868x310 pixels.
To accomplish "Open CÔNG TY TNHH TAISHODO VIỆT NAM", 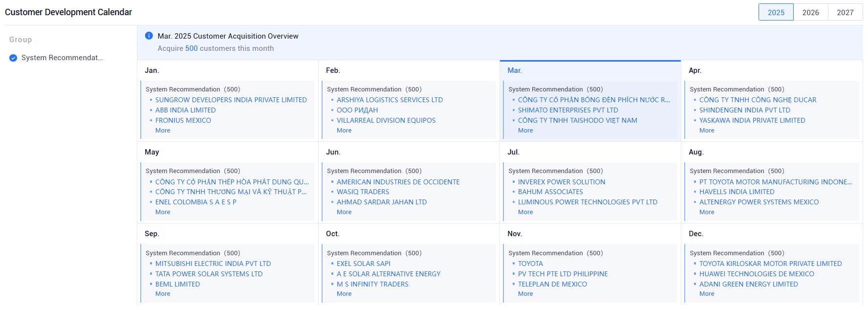I will (x=578, y=120).
